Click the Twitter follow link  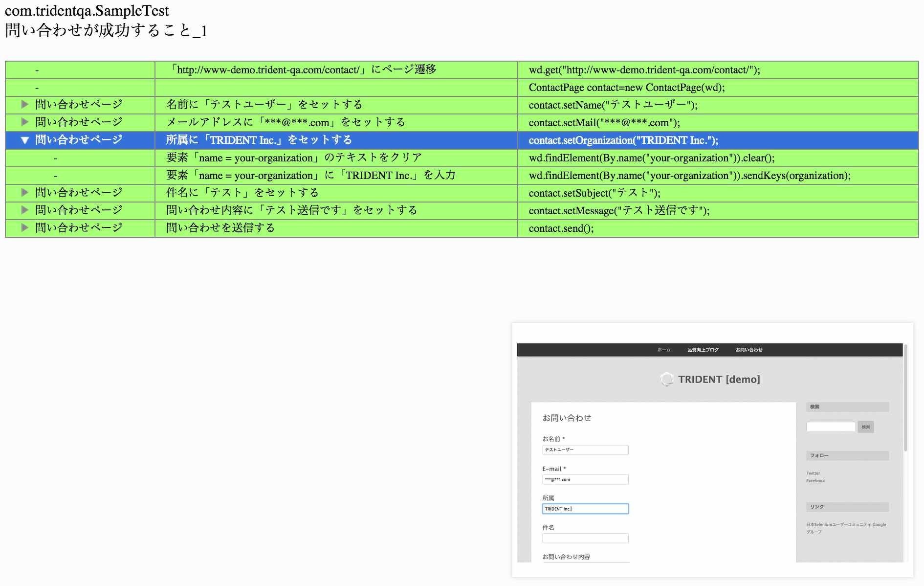coord(813,473)
